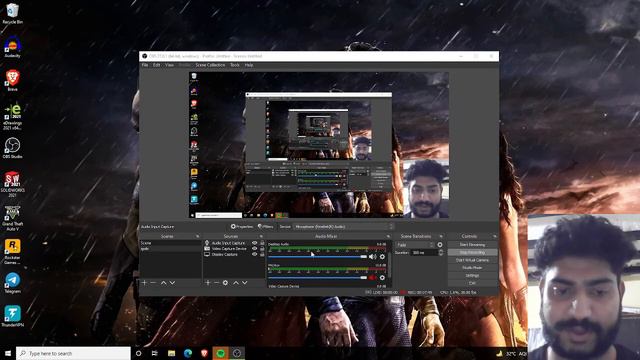Open Microsoft Edge from the taskbar
Viewport: 640px width, 360px height.
pos(188,353)
